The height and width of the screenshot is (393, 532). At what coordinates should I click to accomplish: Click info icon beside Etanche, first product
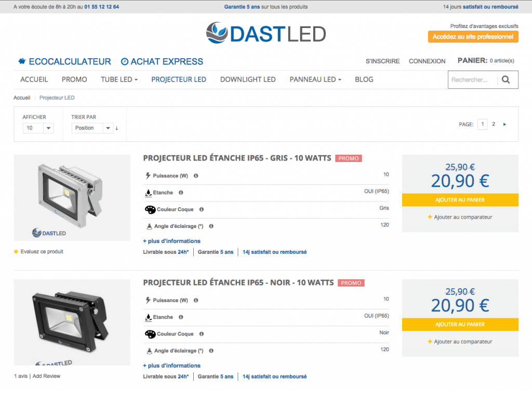(x=181, y=193)
